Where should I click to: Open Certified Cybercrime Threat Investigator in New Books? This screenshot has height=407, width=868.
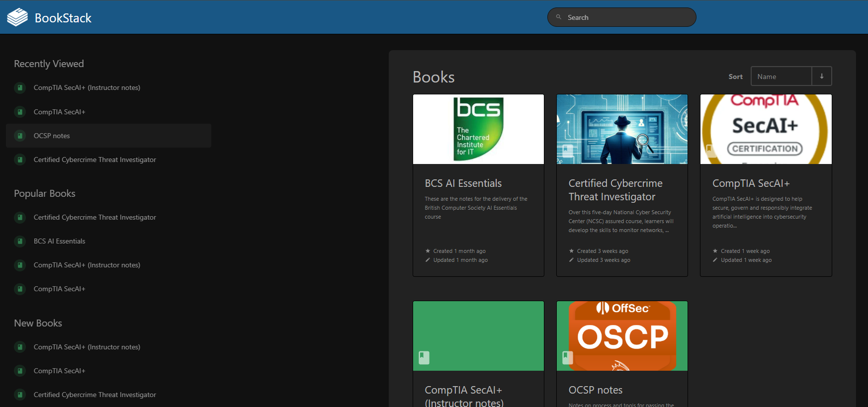95,395
